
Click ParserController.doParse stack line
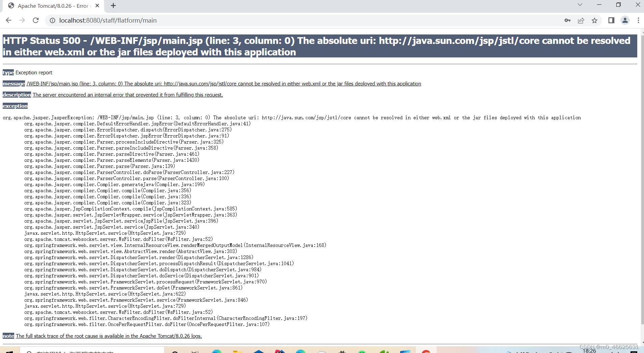[129, 172]
